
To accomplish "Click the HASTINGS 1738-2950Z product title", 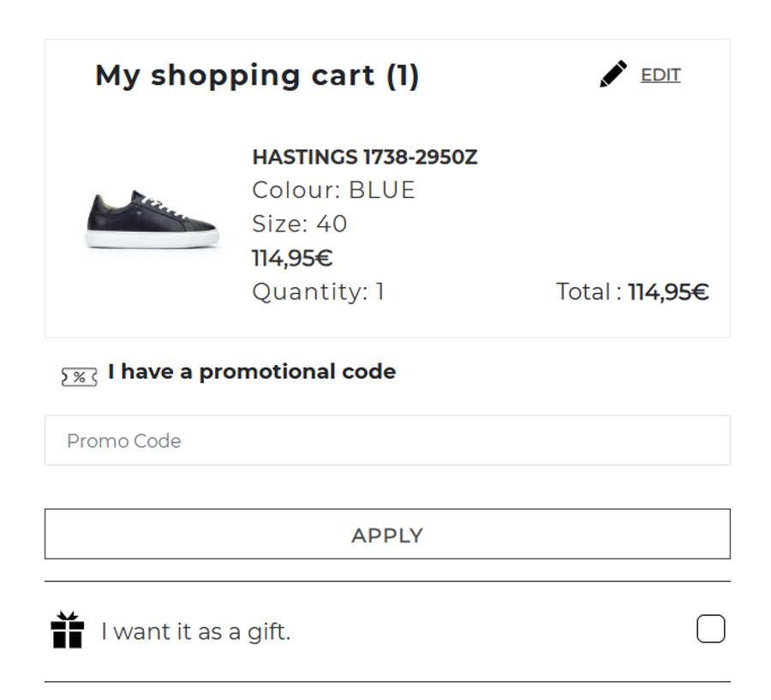I will tap(364, 158).
